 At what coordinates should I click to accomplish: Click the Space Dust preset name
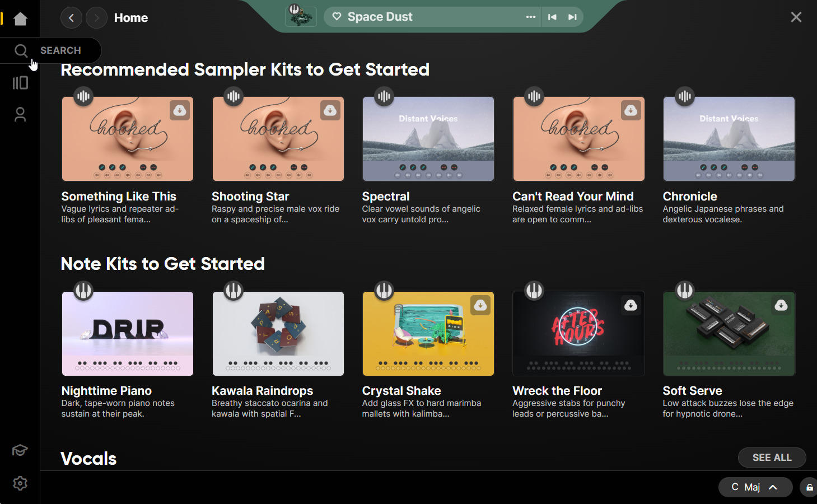pos(380,17)
